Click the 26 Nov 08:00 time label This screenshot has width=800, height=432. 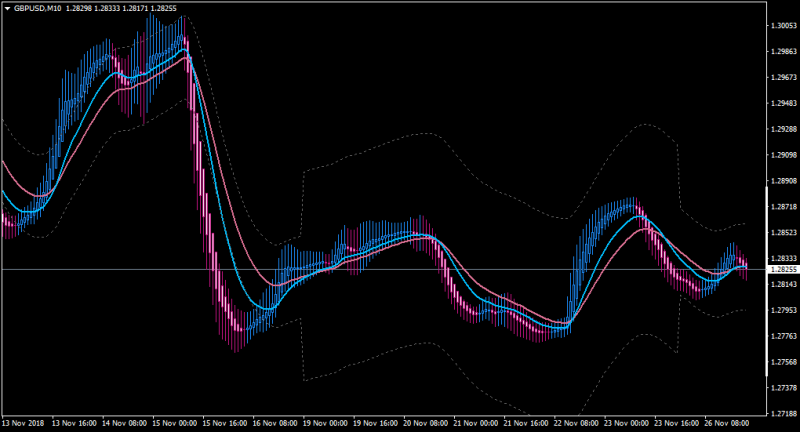(727, 423)
